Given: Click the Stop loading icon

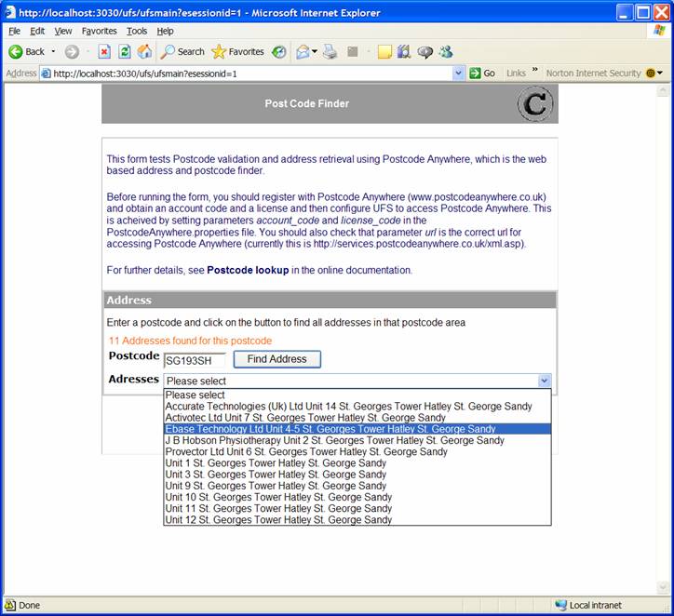Looking at the screenshot, I should tap(104, 51).
